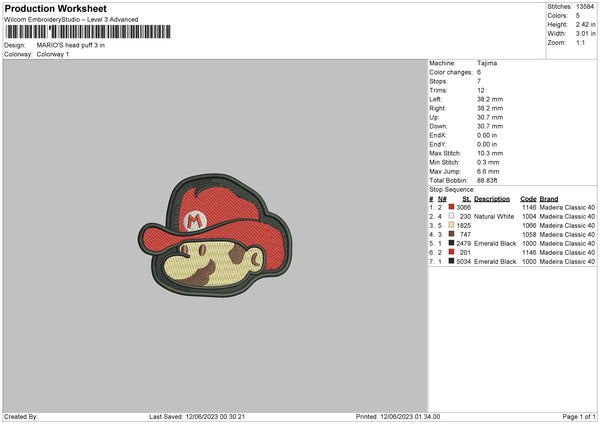Click the EndY value '0.00 in'
600x424 pixels.
point(487,144)
